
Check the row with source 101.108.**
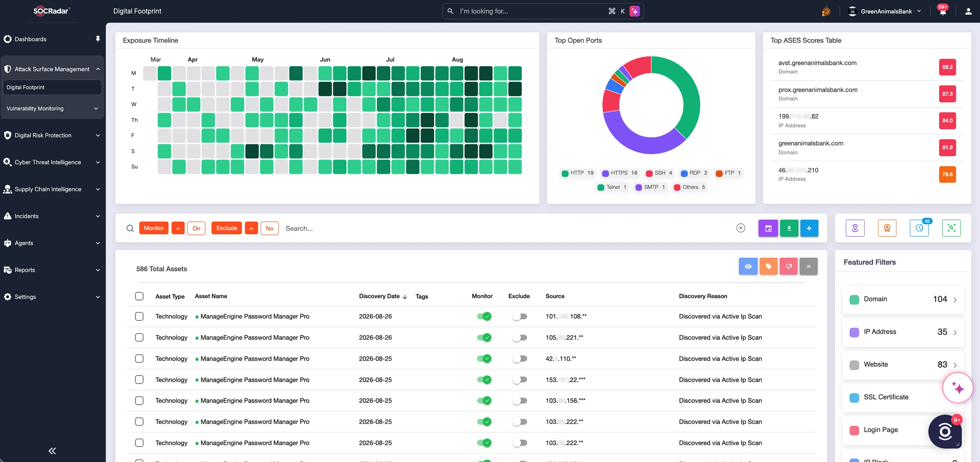[139, 317]
